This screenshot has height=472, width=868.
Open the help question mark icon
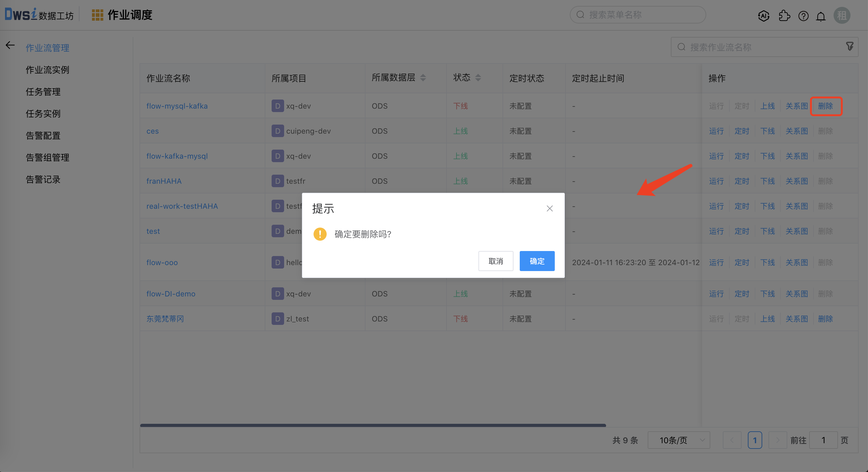pyautogui.click(x=803, y=16)
